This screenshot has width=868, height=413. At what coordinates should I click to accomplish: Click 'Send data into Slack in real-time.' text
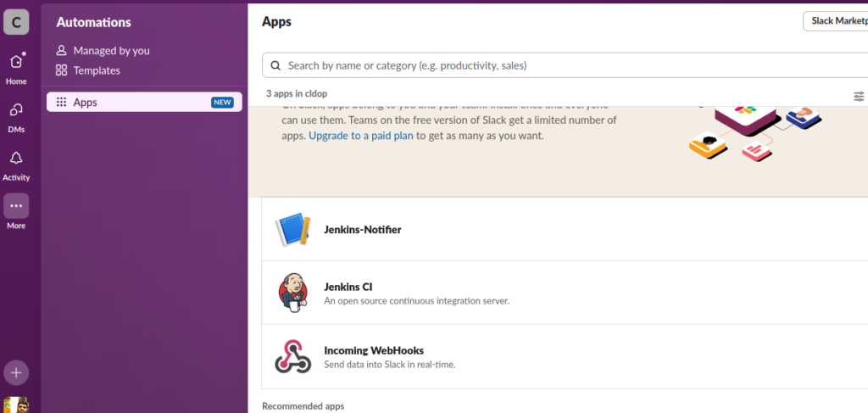[390, 365]
